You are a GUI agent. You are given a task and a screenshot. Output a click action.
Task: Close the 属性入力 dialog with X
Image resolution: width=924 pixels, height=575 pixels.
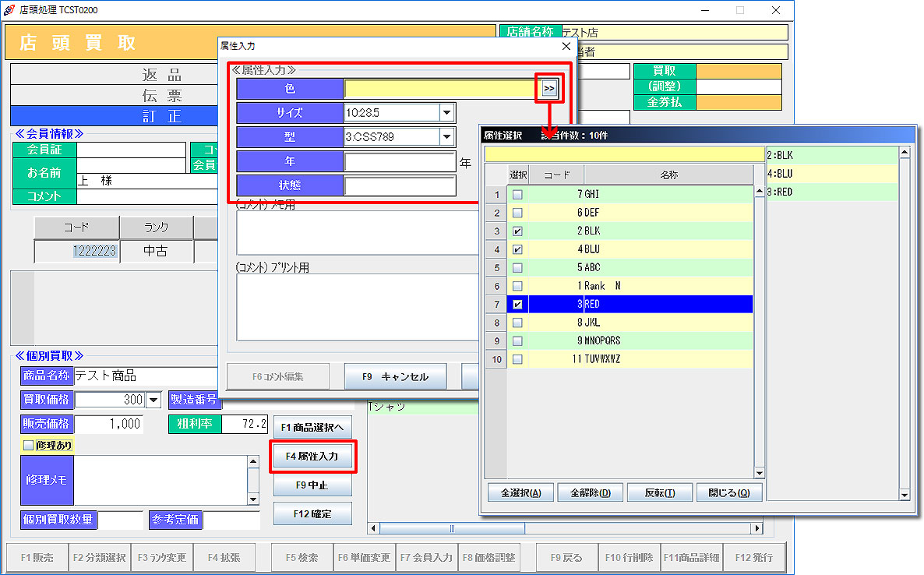tap(566, 47)
